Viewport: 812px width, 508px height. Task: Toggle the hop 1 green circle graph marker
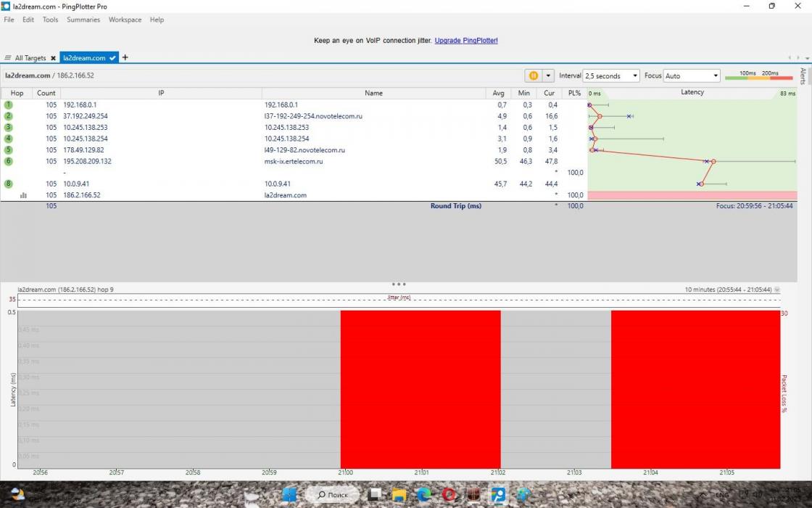[9, 105]
